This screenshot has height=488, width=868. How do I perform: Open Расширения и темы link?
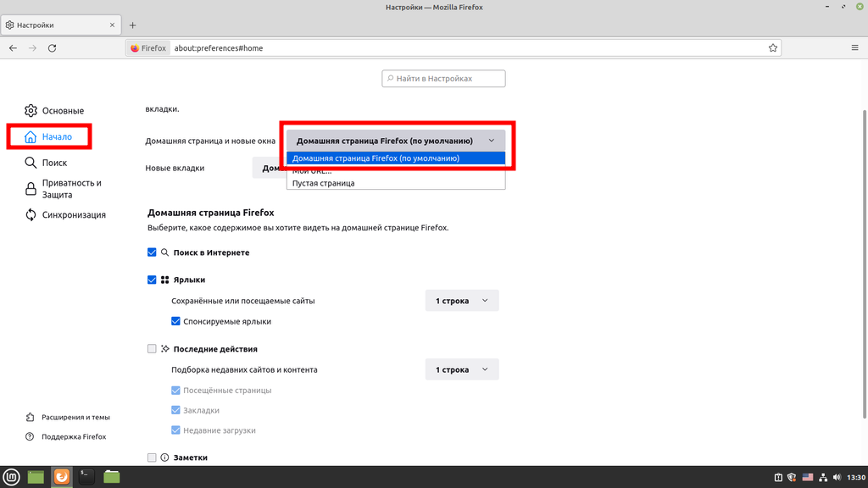click(75, 417)
